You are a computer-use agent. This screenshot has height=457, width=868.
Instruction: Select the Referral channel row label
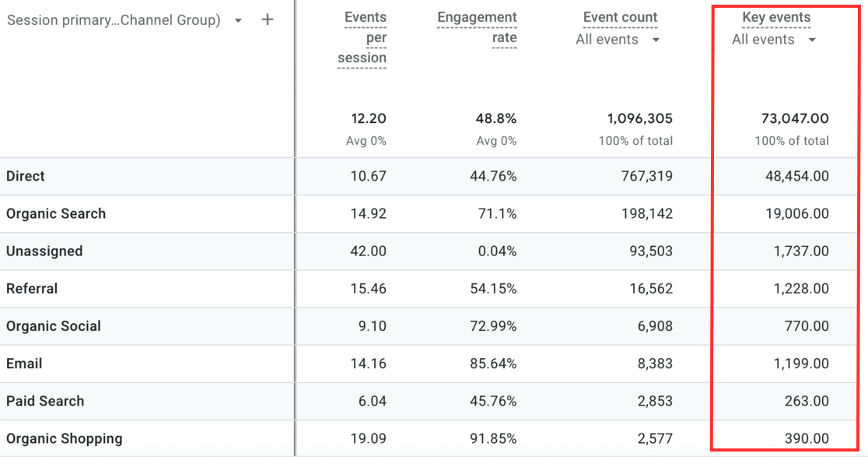point(32,288)
